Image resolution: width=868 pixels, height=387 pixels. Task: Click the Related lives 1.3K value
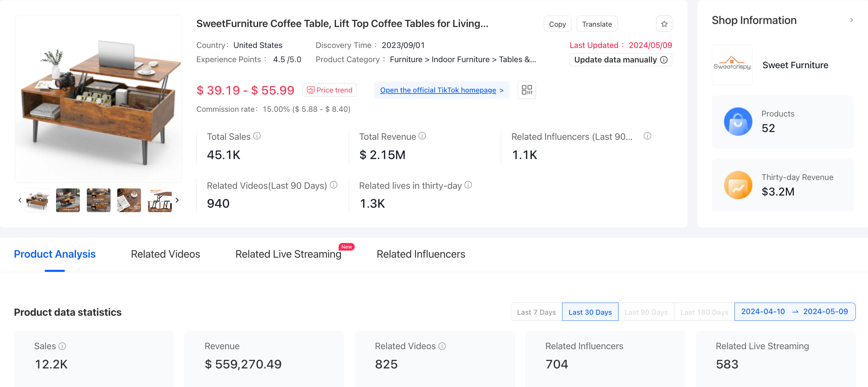[372, 203]
